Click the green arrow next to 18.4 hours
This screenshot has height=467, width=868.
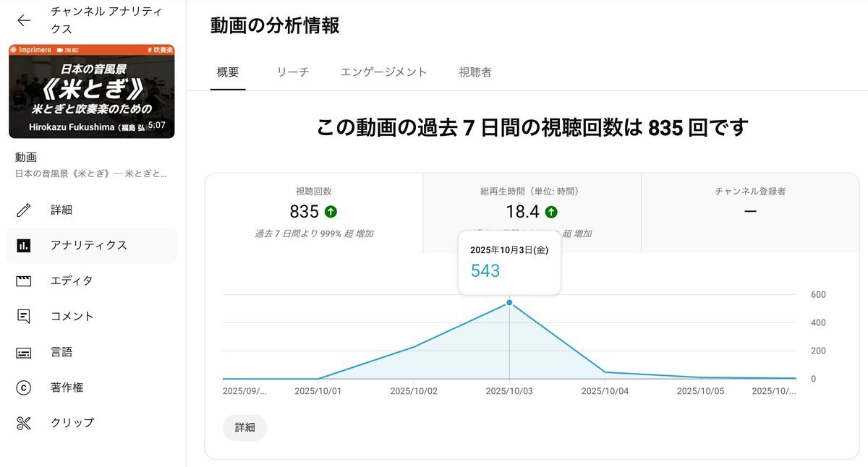551,212
